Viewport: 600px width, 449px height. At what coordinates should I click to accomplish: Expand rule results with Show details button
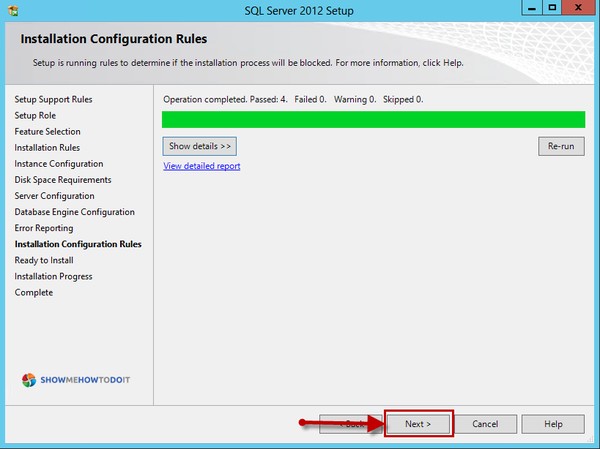[200, 146]
